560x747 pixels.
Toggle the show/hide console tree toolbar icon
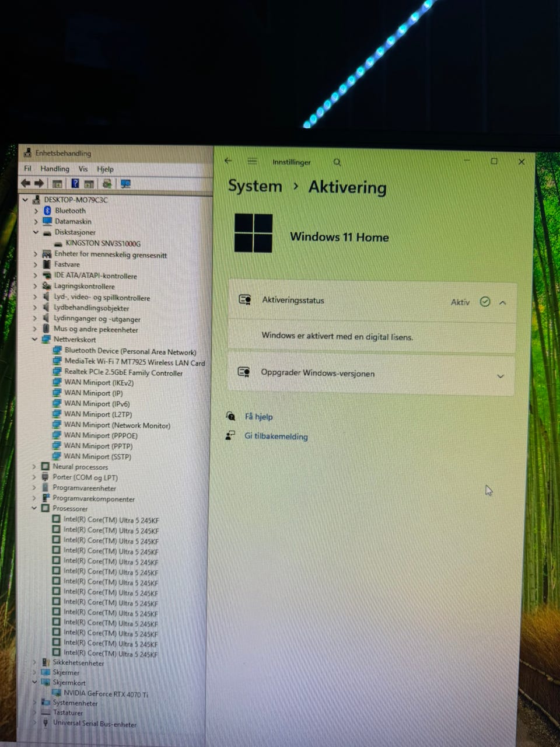click(x=57, y=184)
